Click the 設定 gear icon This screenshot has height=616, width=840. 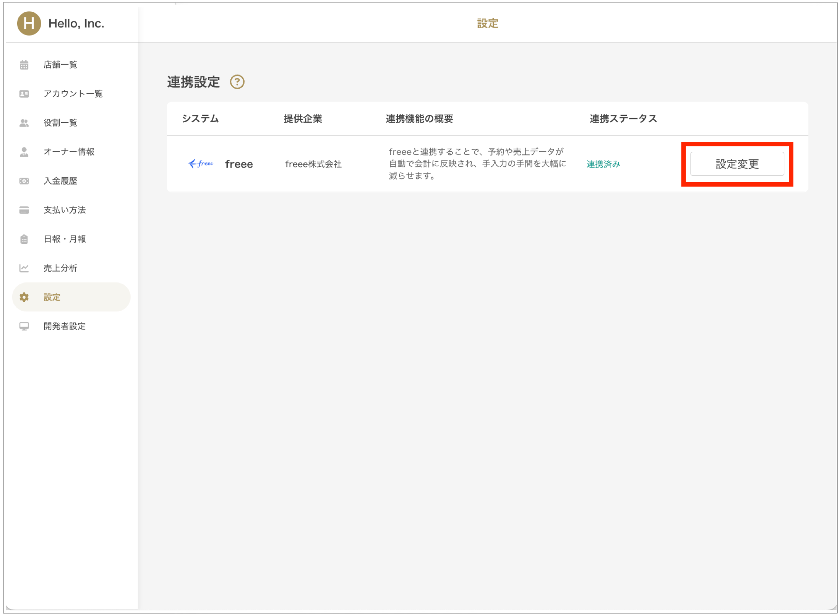pyautogui.click(x=24, y=297)
